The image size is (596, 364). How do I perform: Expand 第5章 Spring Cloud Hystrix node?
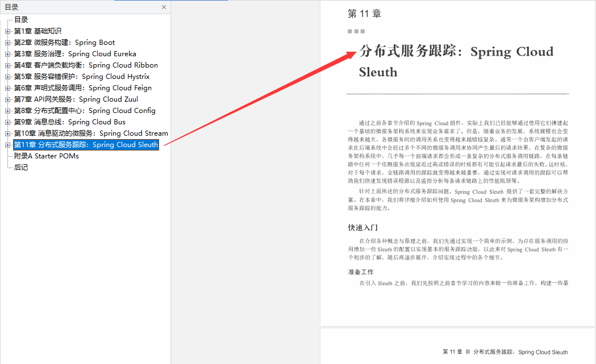click(x=7, y=77)
